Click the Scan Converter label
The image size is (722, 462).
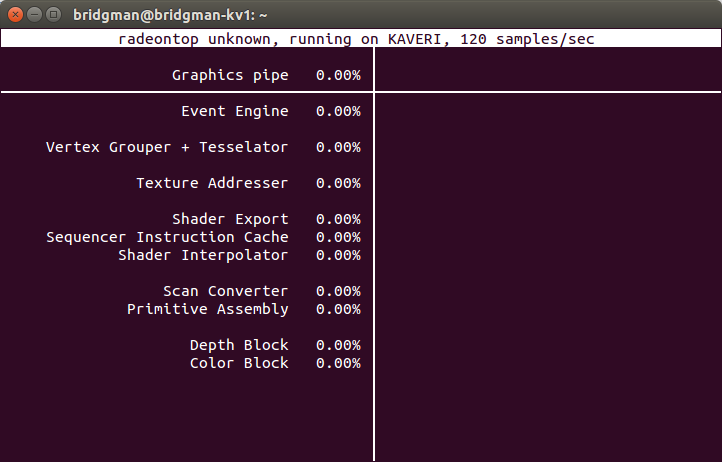coord(226,291)
